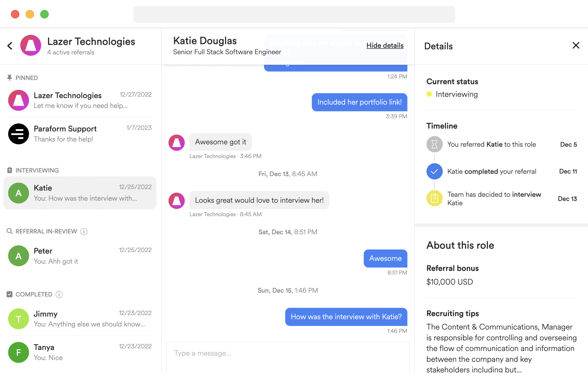Click the Lazer avatar beside Awesome got it
The image size is (588, 378).
coord(176,143)
